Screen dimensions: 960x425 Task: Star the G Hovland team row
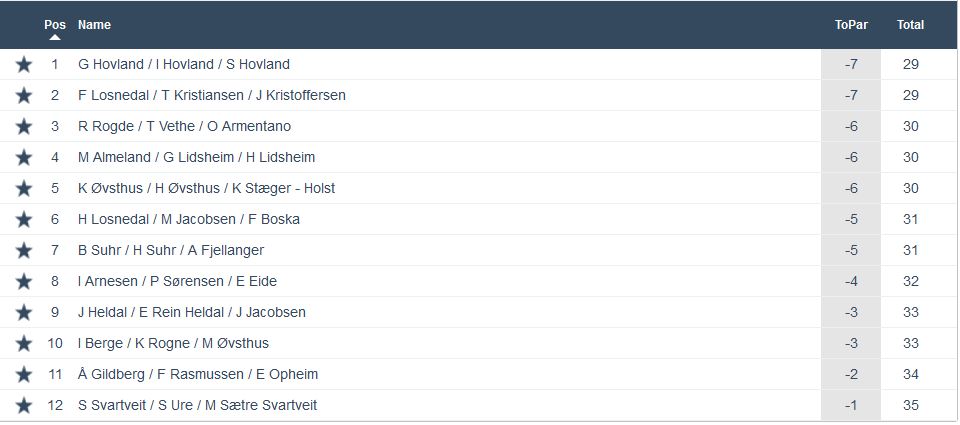point(24,64)
